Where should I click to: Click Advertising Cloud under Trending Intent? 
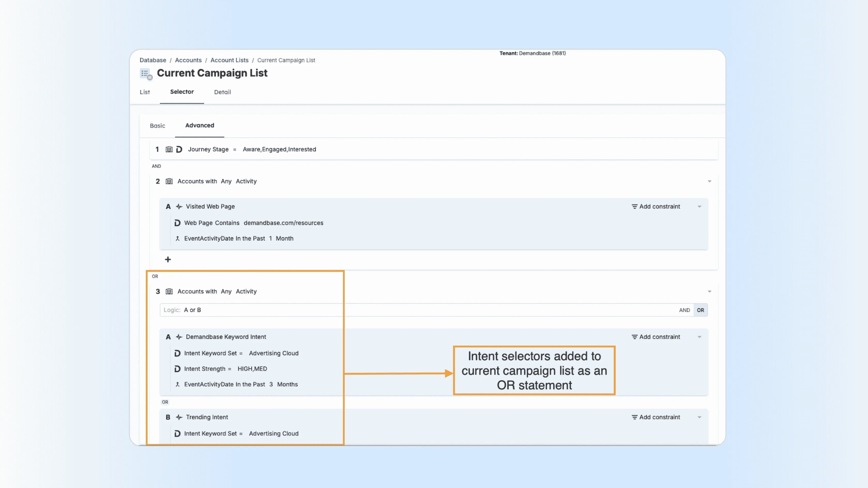274,434
